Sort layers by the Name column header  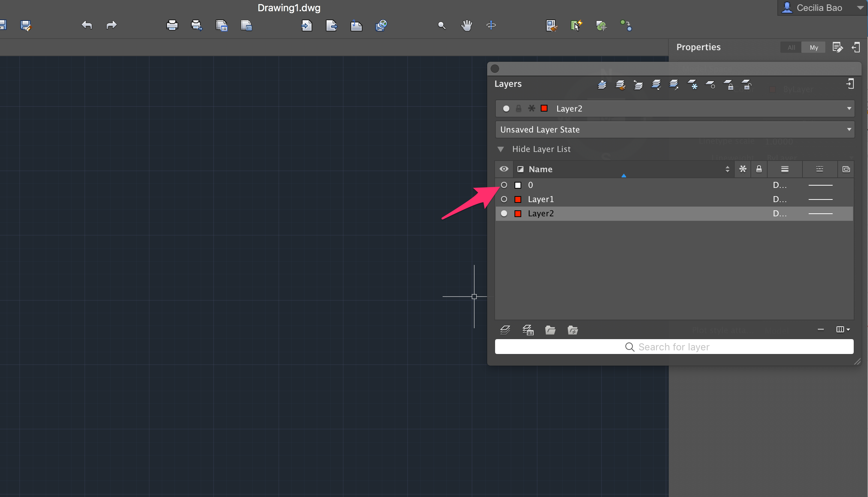coord(623,169)
